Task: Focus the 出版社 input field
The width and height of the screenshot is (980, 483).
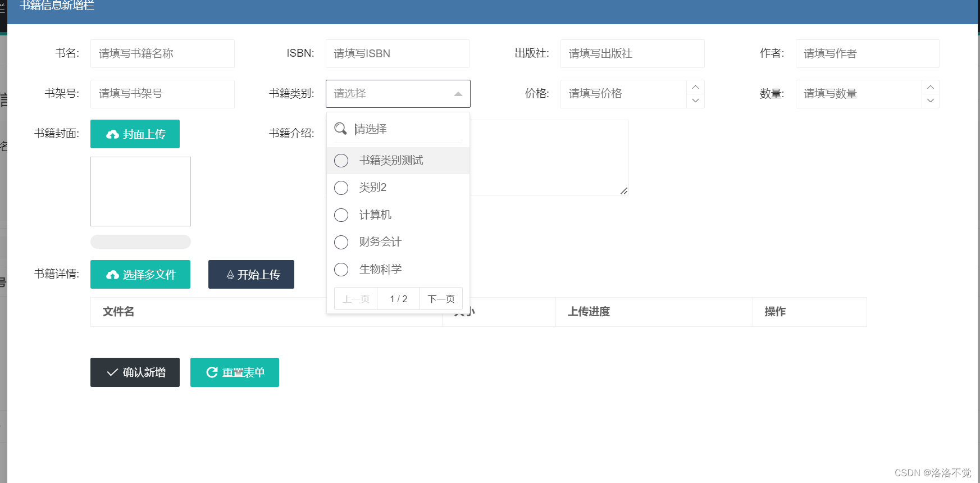Action: coord(632,53)
